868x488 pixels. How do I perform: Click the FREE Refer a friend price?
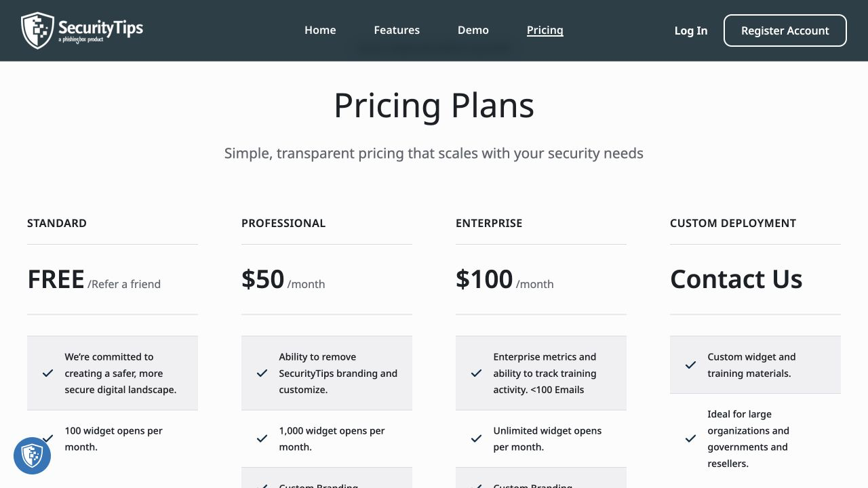pyautogui.click(x=94, y=279)
